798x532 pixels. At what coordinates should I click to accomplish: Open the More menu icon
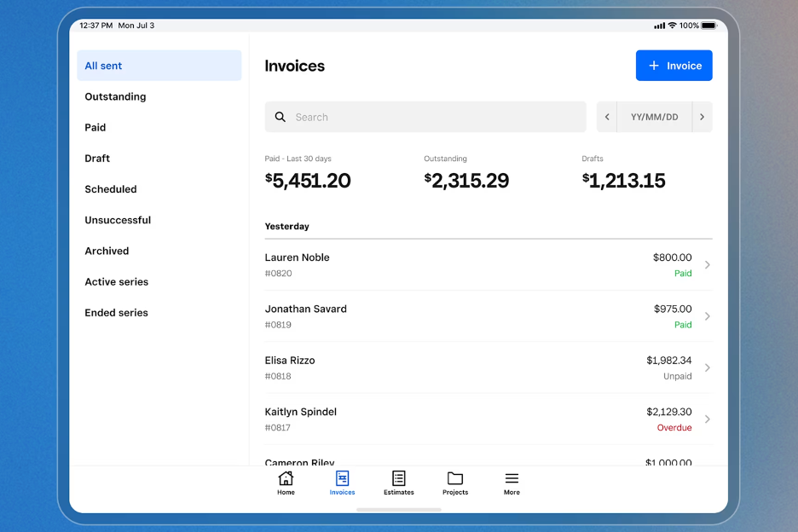pyautogui.click(x=511, y=478)
